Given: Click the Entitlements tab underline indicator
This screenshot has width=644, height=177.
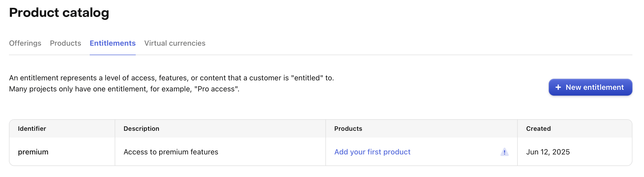Looking at the screenshot, I should pyautogui.click(x=113, y=55).
